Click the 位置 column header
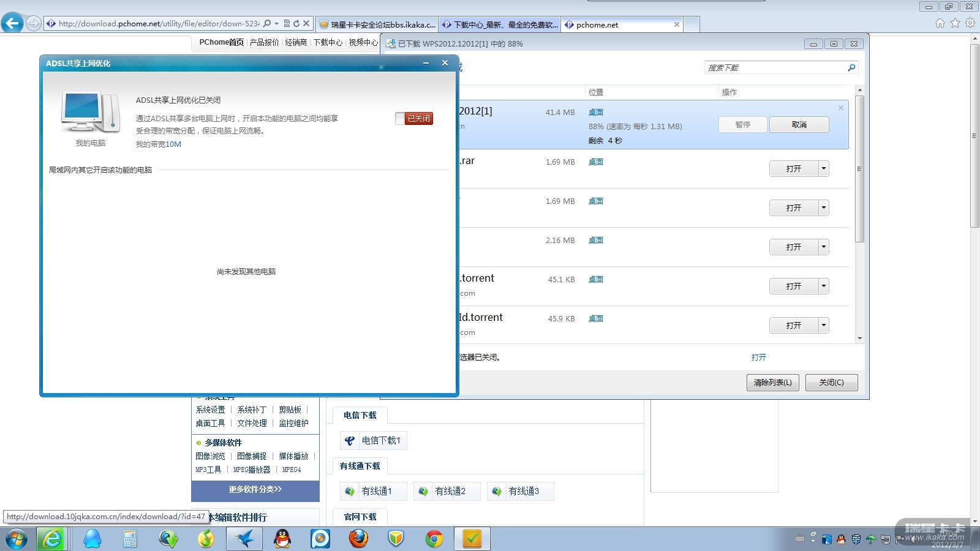The image size is (980, 551). (x=596, y=92)
